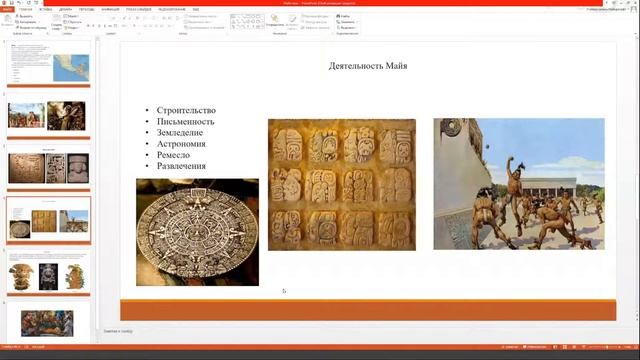Adjust the zoom slider in the status bar
Screen dimensions: 640x360
[606, 347]
